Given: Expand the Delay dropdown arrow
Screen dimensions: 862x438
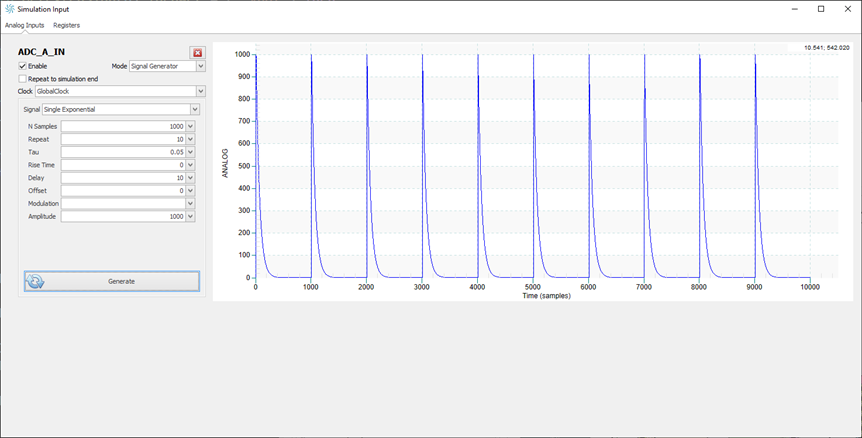Looking at the screenshot, I should click(190, 178).
